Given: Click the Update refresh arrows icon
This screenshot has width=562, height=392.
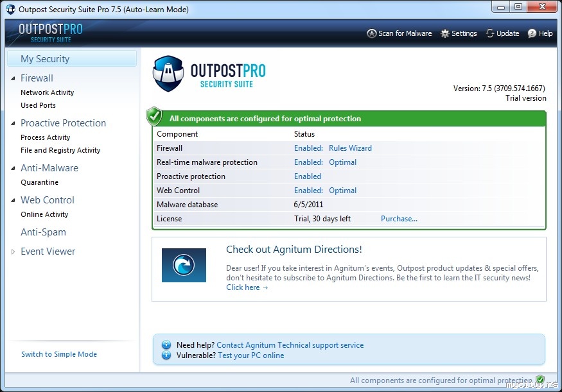Looking at the screenshot, I should (x=490, y=33).
